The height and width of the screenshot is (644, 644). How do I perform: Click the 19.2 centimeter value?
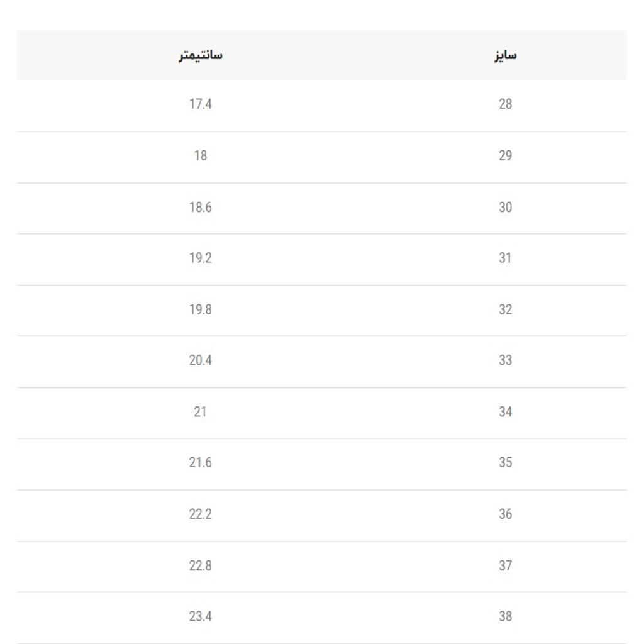201,258
